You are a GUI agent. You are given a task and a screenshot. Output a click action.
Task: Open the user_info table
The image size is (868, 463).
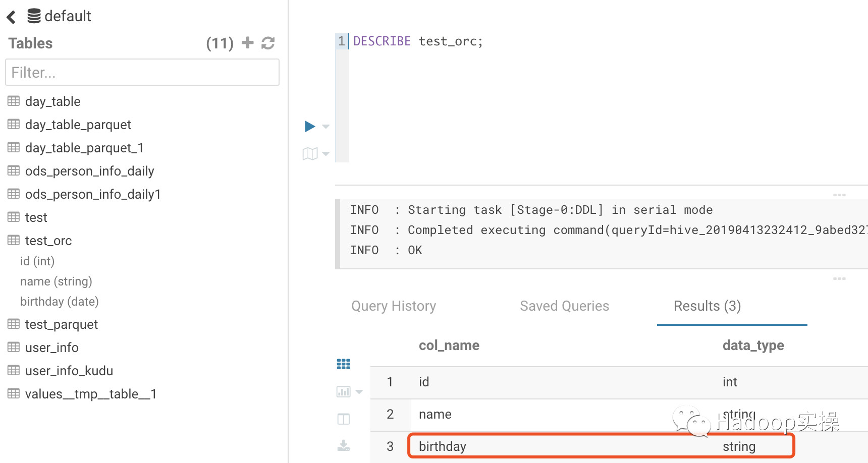pyautogui.click(x=51, y=347)
